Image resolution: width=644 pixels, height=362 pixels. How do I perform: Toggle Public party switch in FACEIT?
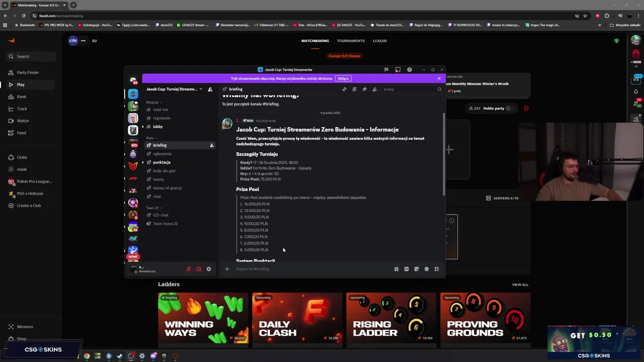click(509, 108)
